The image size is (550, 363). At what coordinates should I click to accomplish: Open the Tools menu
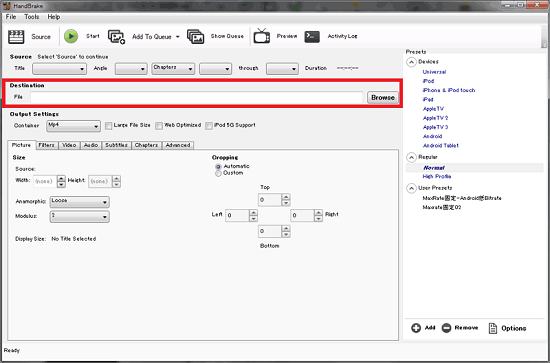point(32,17)
